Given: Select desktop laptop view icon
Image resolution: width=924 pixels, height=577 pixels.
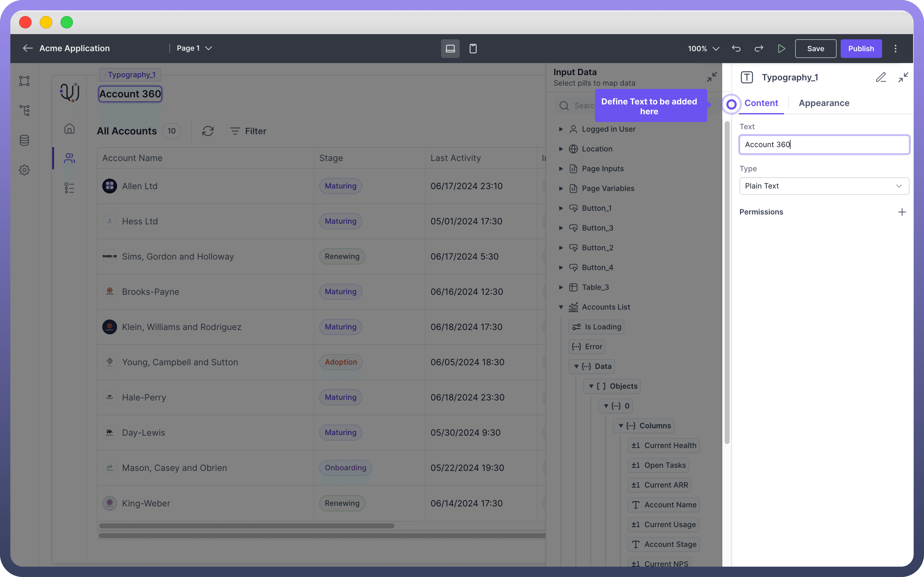Looking at the screenshot, I should [450, 48].
